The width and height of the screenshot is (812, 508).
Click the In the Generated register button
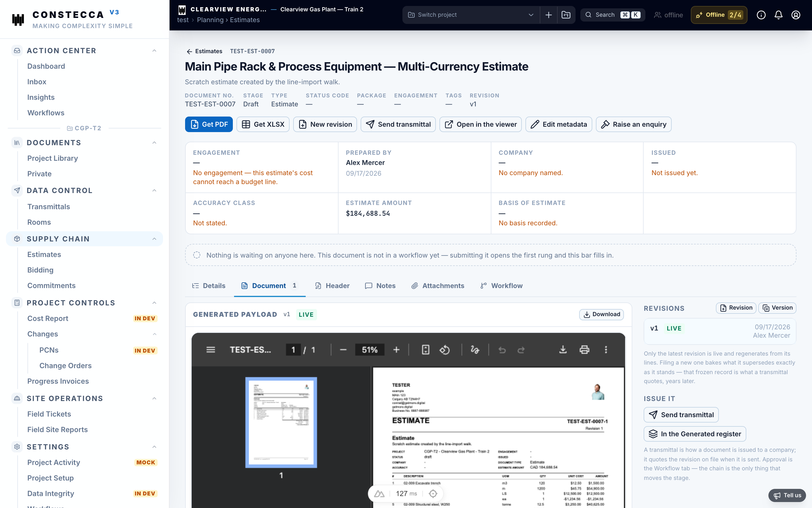coord(695,434)
